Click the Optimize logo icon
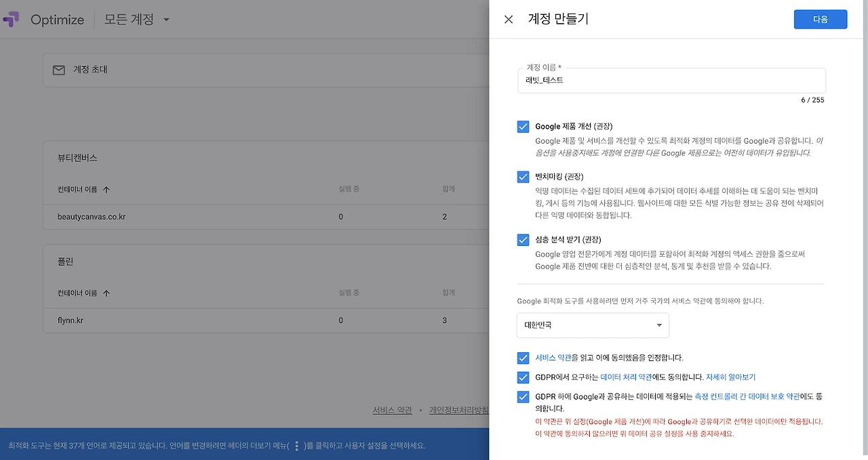 [x=10, y=20]
